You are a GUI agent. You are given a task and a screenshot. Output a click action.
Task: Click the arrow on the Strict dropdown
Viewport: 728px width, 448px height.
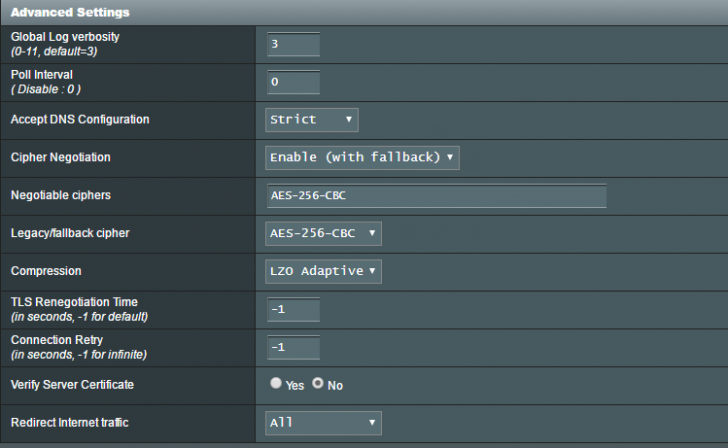pyautogui.click(x=349, y=120)
